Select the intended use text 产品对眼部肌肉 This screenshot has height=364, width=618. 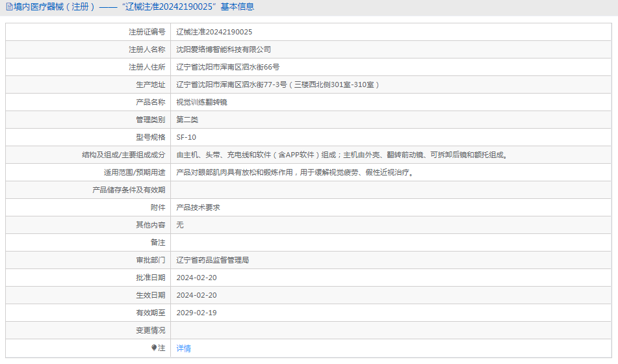click(x=296, y=172)
